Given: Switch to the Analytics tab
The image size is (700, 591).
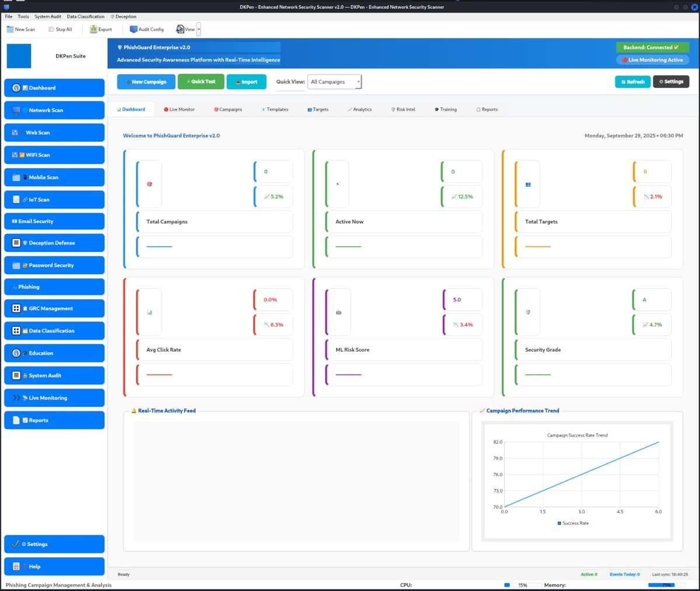Looking at the screenshot, I should [x=360, y=109].
